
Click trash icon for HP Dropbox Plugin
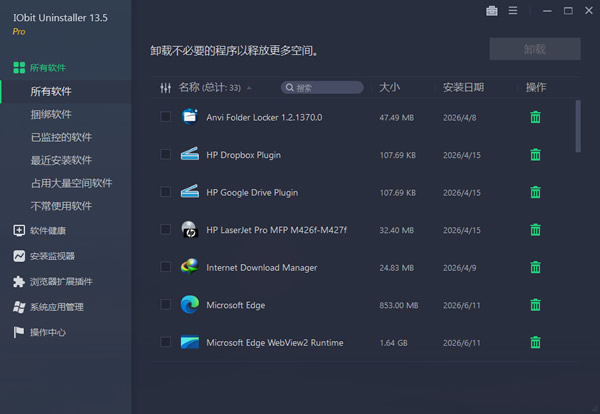click(535, 155)
